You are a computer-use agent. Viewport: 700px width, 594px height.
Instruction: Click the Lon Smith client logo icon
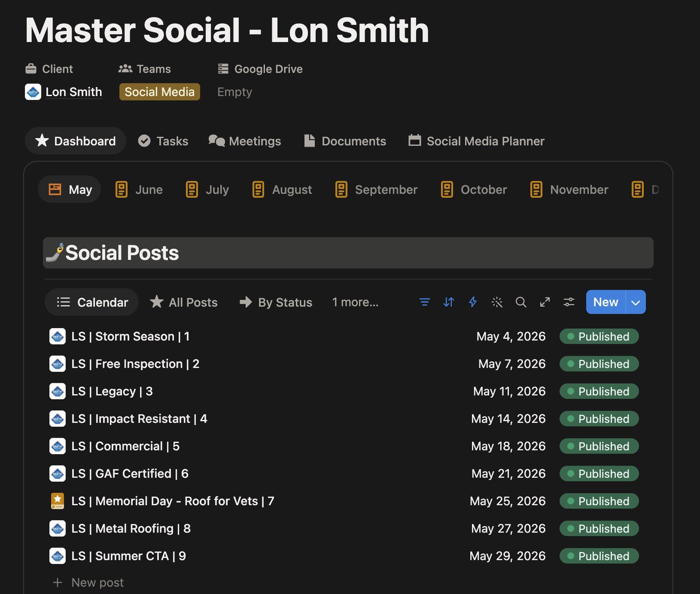point(33,92)
